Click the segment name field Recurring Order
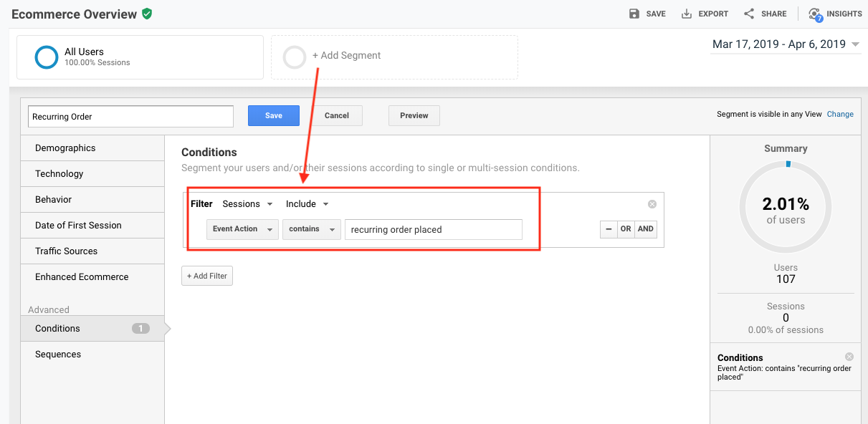This screenshot has height=424, width=868. [x=130, y=116]
